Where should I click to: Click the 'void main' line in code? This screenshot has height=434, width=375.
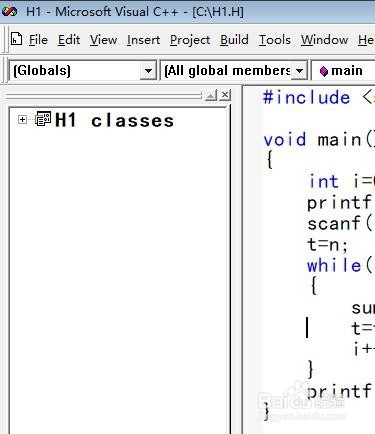click(x=319, y=139)
